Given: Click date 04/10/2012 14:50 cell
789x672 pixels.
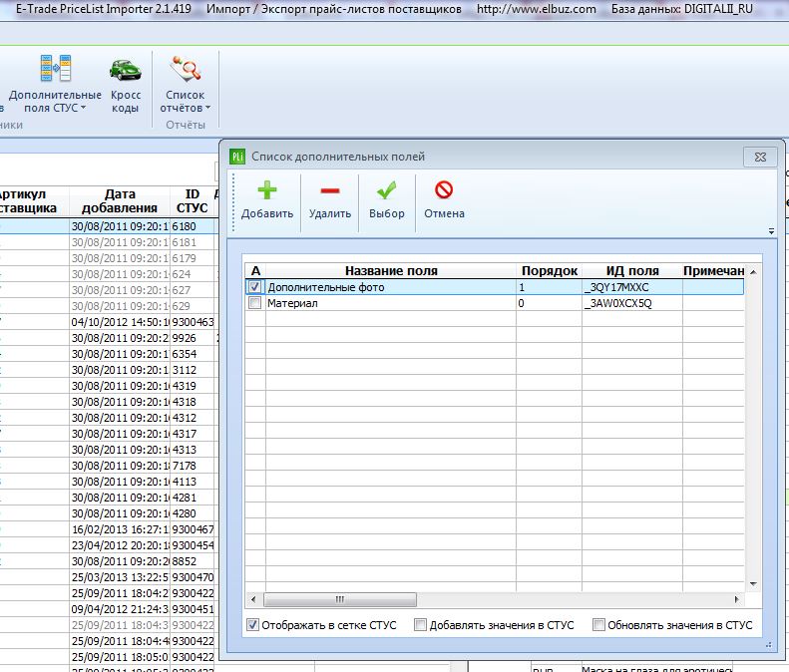Looking at the screenshot, I should pos(120,322).
